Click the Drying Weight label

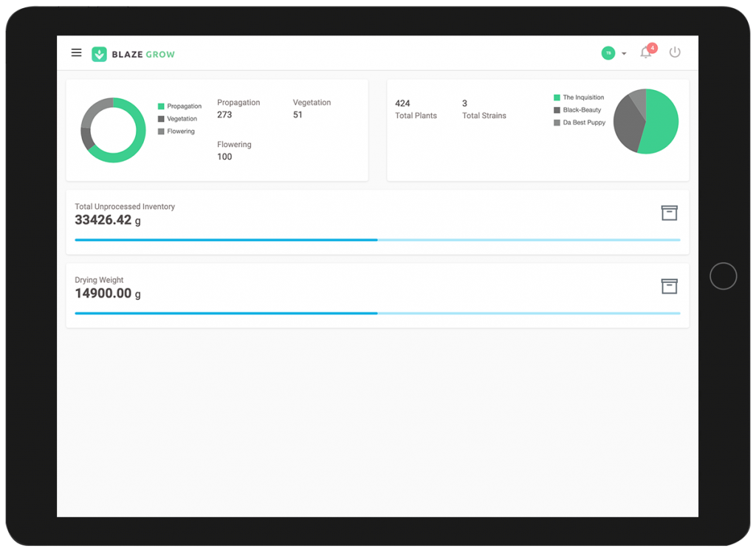pyautogui.click(x=99, y=280)
